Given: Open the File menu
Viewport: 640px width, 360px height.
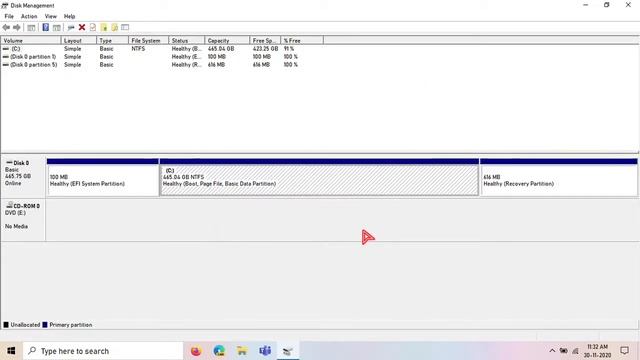Looking at the screenshot, I should 9,16.
